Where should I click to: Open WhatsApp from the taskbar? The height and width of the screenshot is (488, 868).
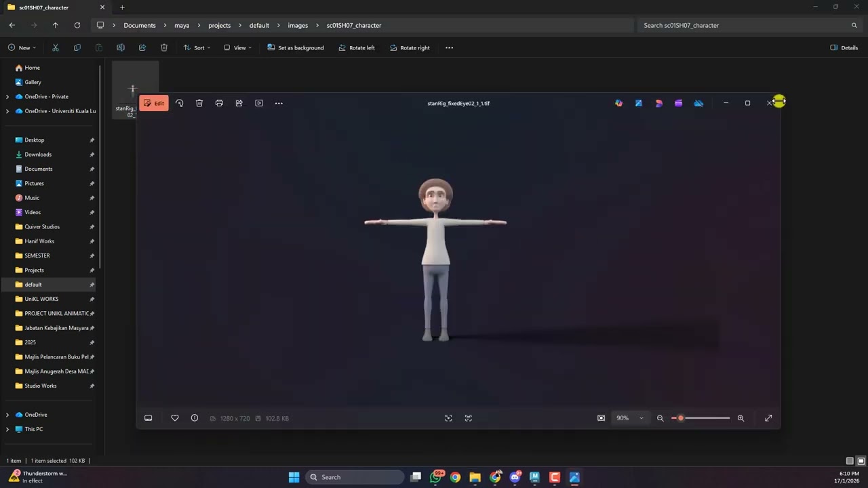pyautogui.click(x=436, y=477)
